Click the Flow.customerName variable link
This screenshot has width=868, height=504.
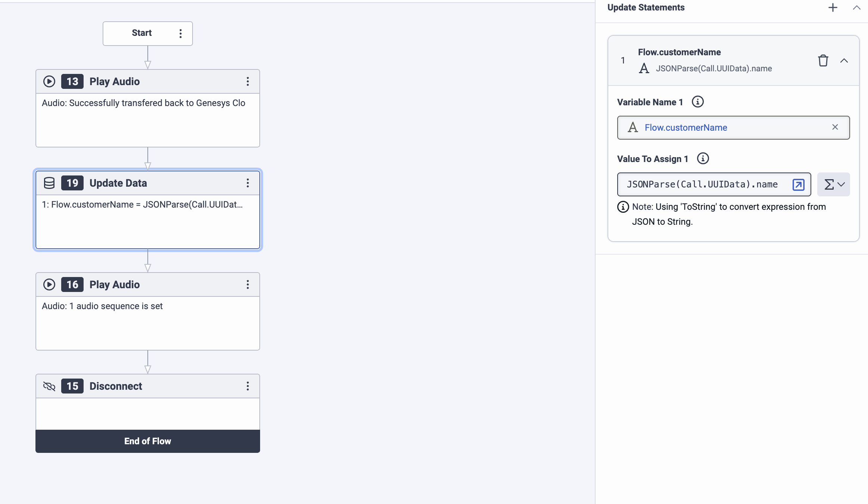coord(686,128)
